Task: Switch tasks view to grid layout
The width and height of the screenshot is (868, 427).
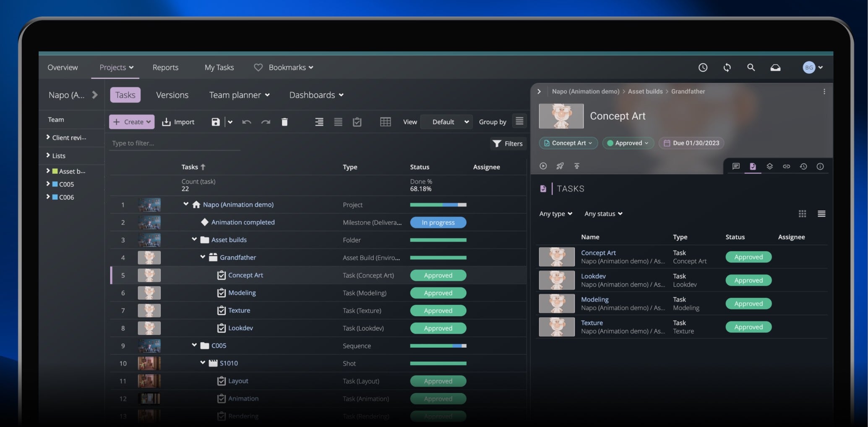Action: [802, 214]
